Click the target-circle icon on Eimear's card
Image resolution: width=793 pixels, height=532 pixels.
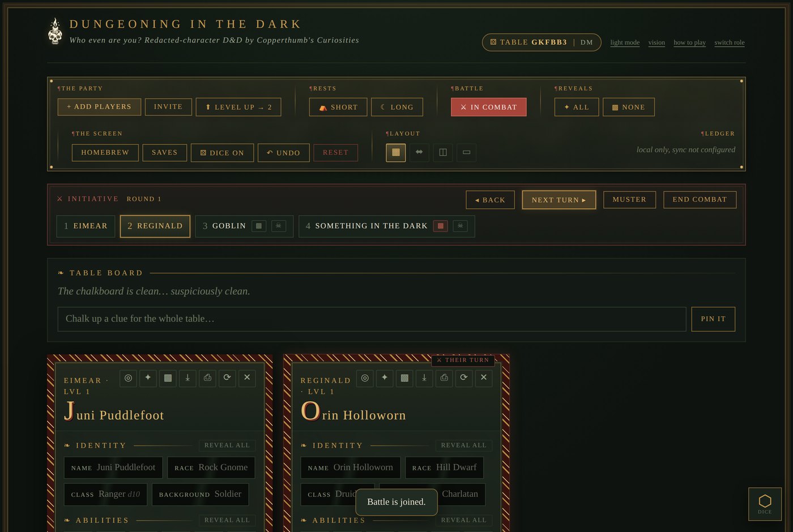pyautogui.click(x=128, y=378)
